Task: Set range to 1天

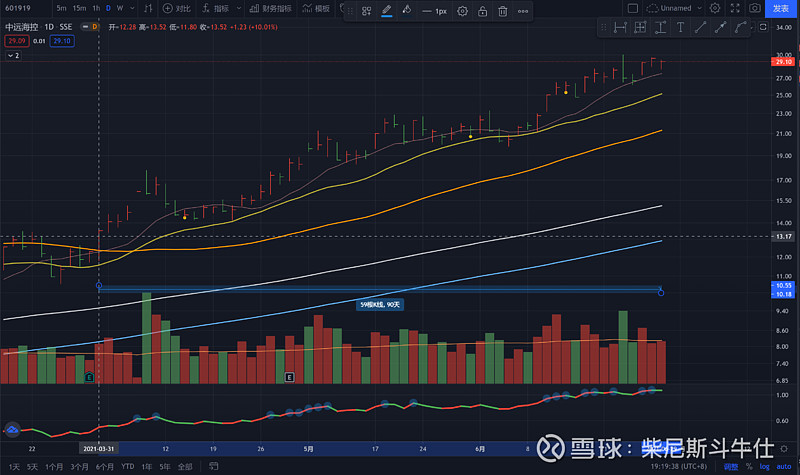Action: coord(14,466)
